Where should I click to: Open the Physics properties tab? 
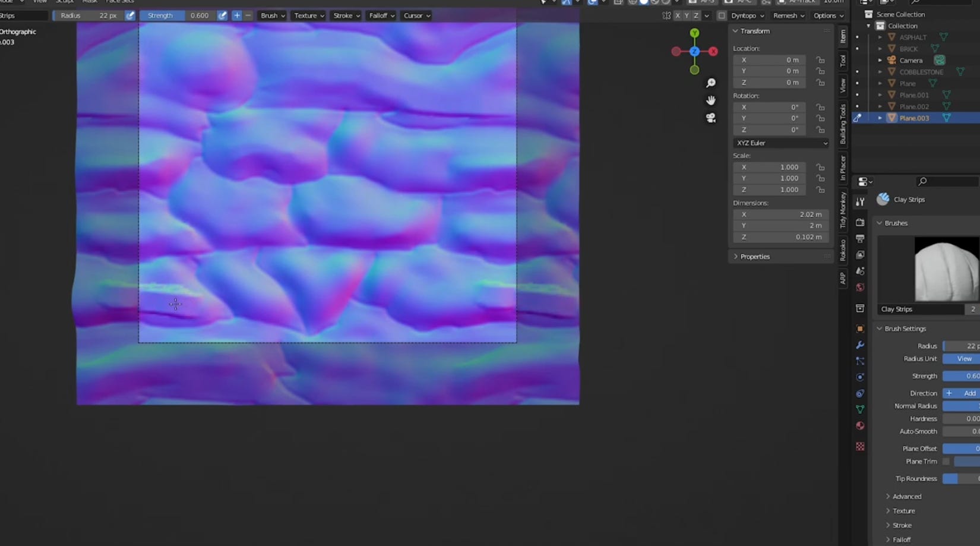pos(860,377)
